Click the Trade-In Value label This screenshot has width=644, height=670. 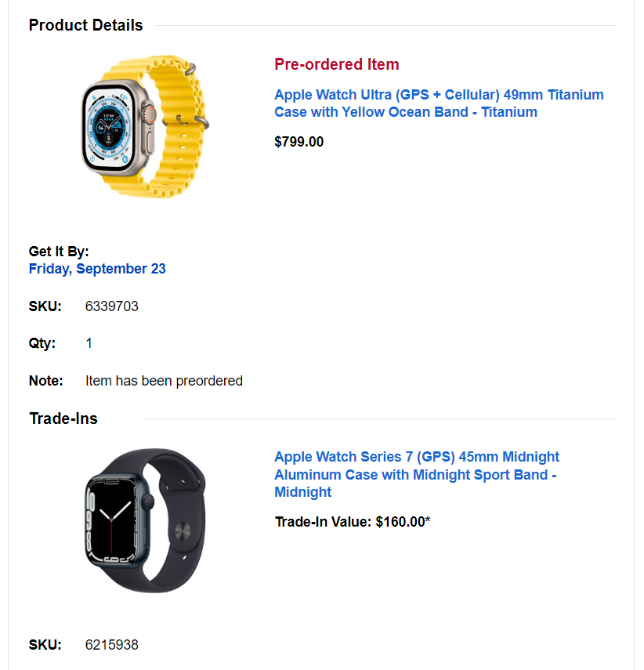coord(323,522)
